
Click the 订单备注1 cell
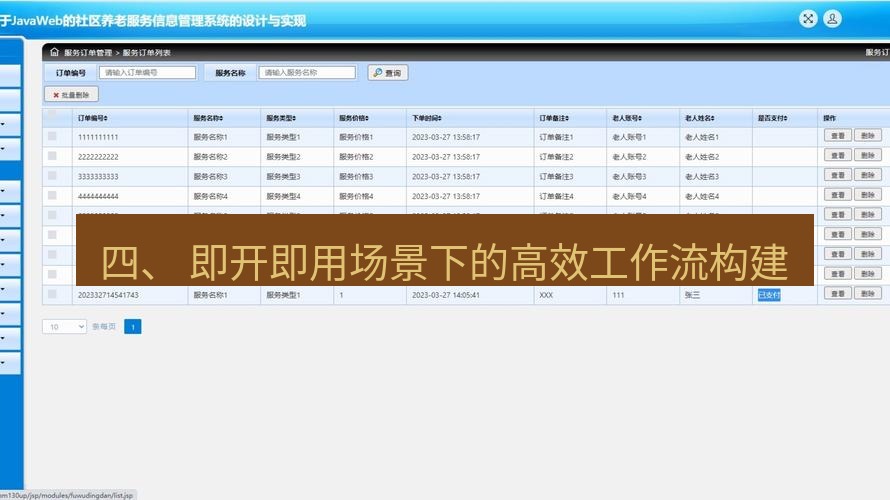[556, 137]
